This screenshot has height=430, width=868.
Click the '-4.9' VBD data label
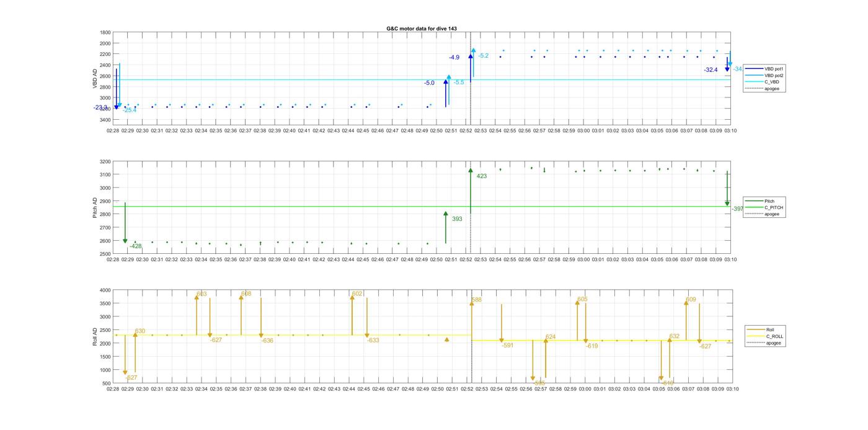(x=454, y=58)
